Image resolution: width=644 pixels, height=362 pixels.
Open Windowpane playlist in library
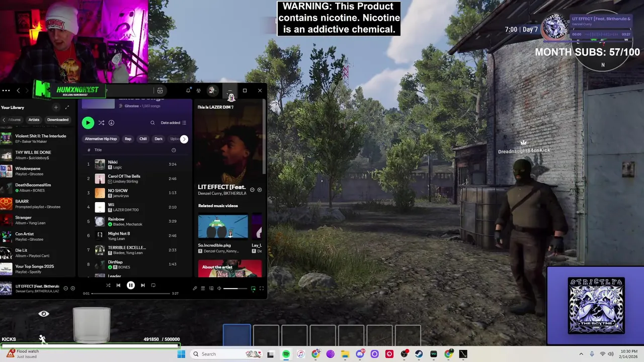point(38,171)
